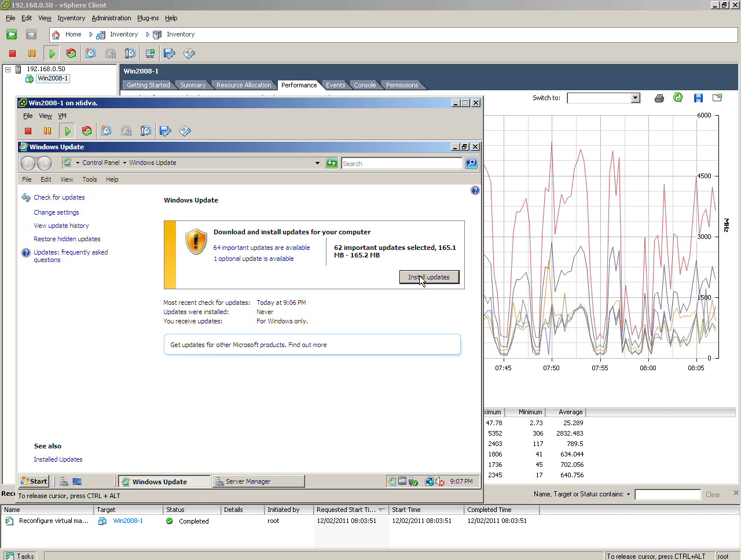This screenshot has width=741, height=560.
Task: Open Snapshot Manager from vSphere main toolbar
Action: (130, 53)
